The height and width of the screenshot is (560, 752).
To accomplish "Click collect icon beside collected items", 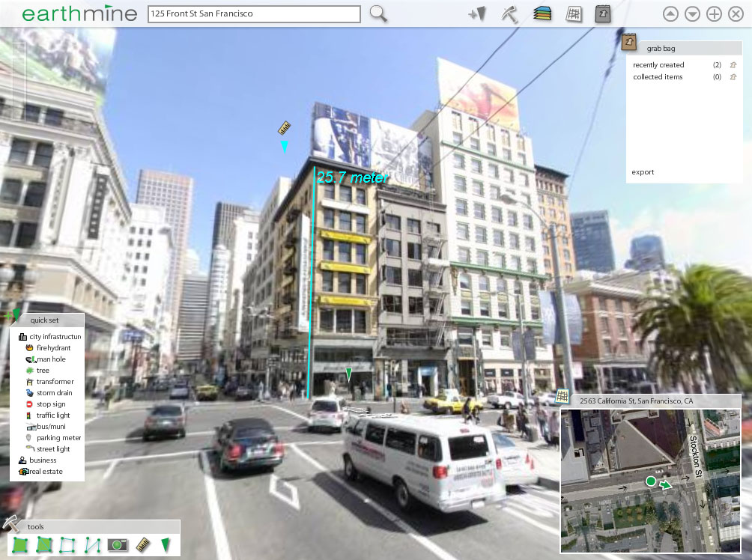I will pos(733,76).
